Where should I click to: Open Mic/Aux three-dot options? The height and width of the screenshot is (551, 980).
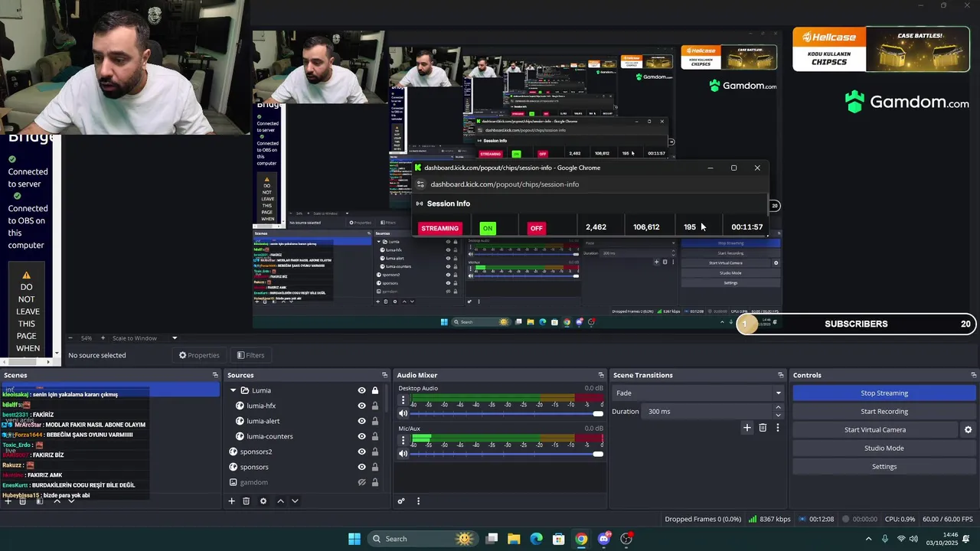click(x=403, y=441)
